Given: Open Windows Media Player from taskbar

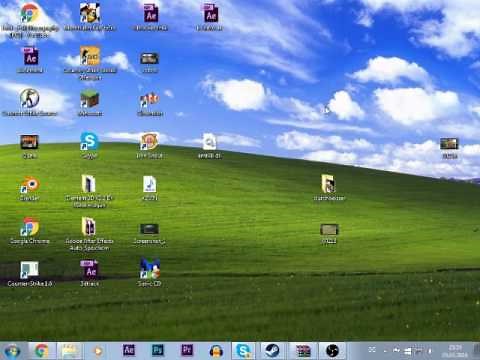Looking at the screenshot, I should pos(98,351).
